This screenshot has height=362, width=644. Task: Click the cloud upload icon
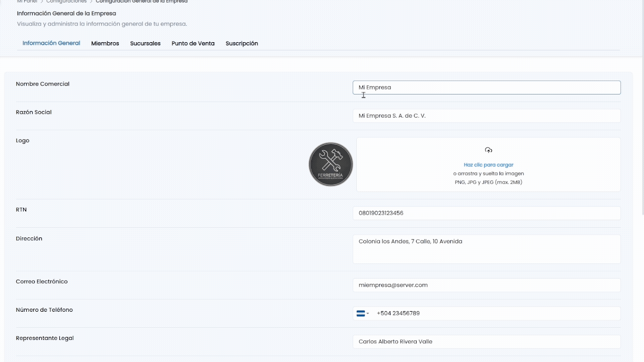[489, 150]
